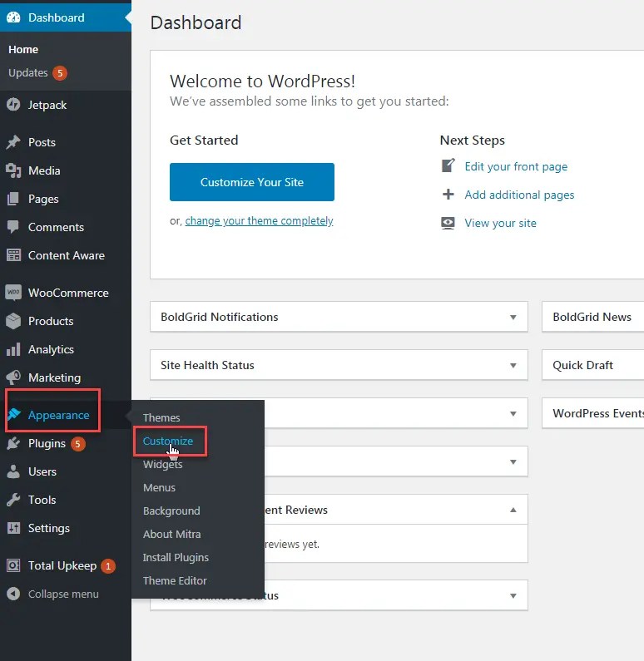Toggle the panel arrow below Quick Draft row

coord(513,461)
